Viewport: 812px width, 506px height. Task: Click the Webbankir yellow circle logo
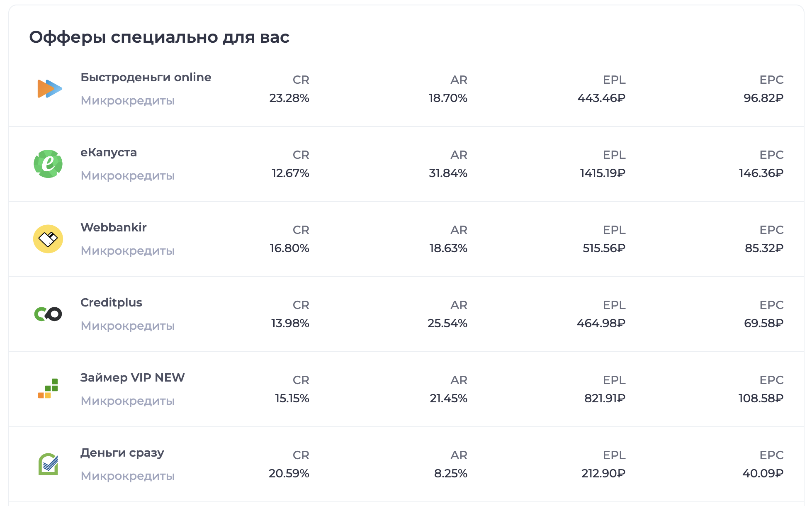(48, 239)
